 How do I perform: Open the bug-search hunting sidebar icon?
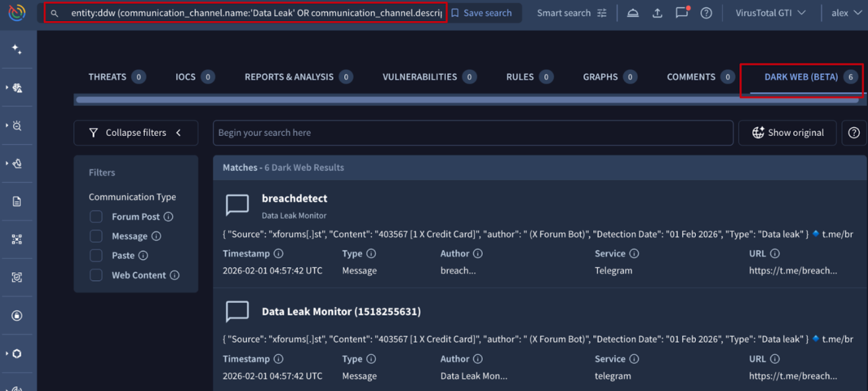(x=17, y=126)
